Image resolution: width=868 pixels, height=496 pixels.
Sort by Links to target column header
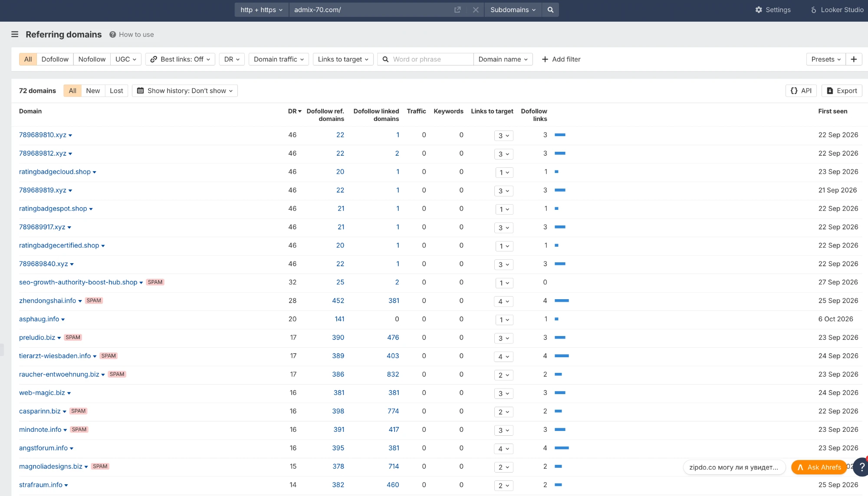tap(492, 111)
